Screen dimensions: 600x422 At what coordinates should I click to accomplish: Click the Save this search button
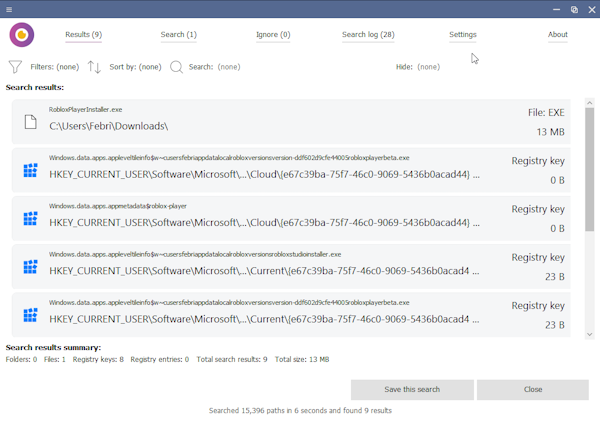(x=412, y=389)
